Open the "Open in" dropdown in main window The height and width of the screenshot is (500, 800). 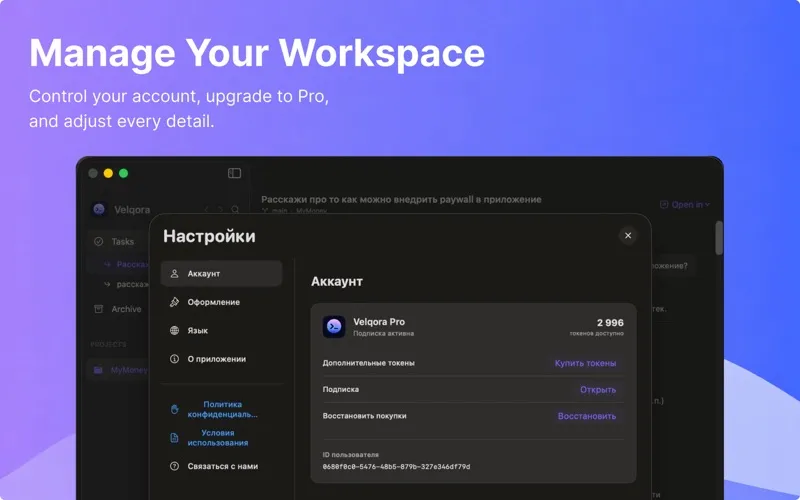tap(685, 205)
